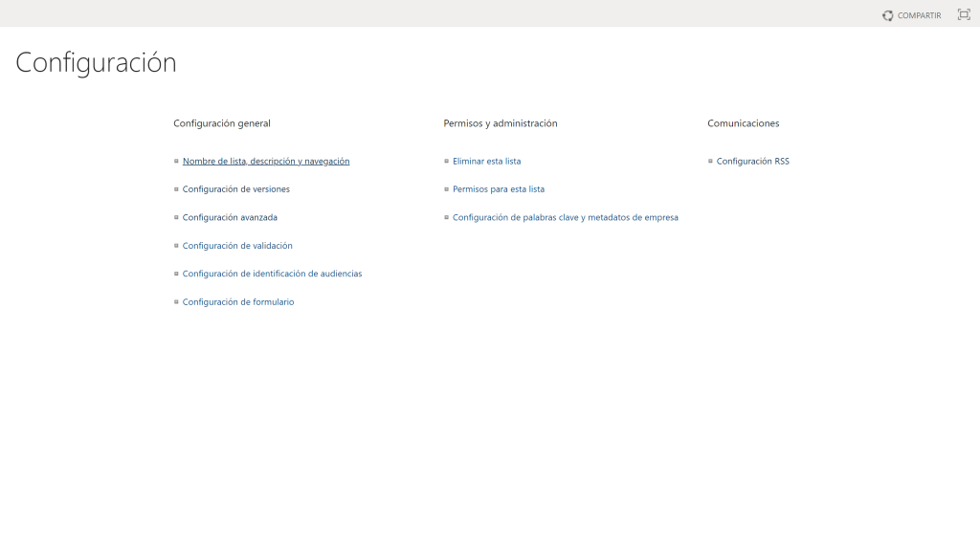980x551 pixels.
Task: Open Nombre de lista, descripción y navegación
Action: [x=266, y=161]
